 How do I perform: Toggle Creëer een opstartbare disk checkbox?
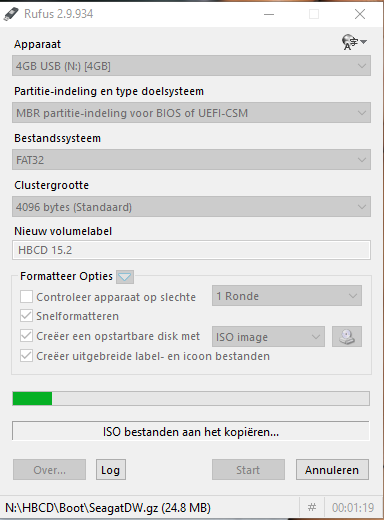(x=26, y=336)
